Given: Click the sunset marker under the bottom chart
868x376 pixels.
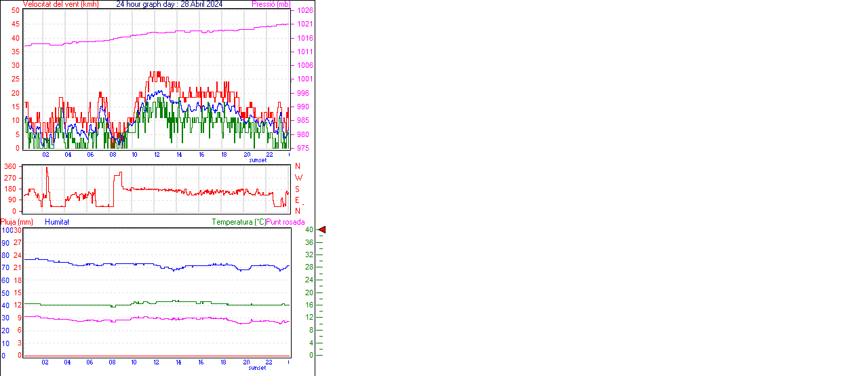Looking at the screenshot, I should pos(258,368).
